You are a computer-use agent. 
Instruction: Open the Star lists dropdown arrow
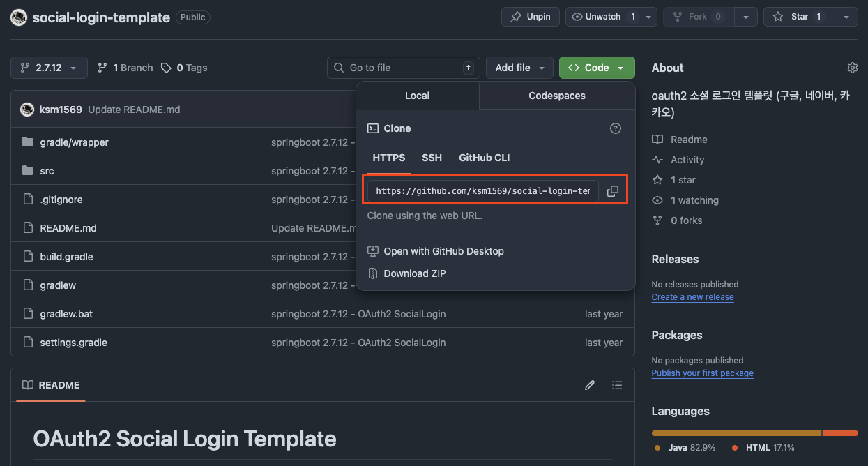(846, 17)
